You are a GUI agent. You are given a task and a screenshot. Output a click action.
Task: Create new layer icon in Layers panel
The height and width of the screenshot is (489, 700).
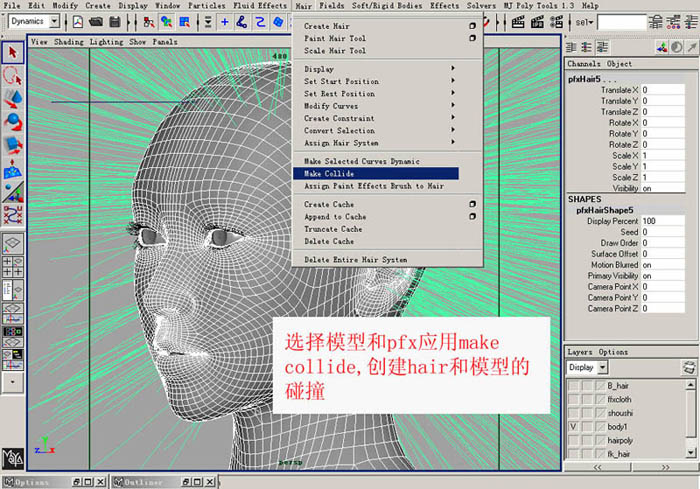click(x=689, y=368)
